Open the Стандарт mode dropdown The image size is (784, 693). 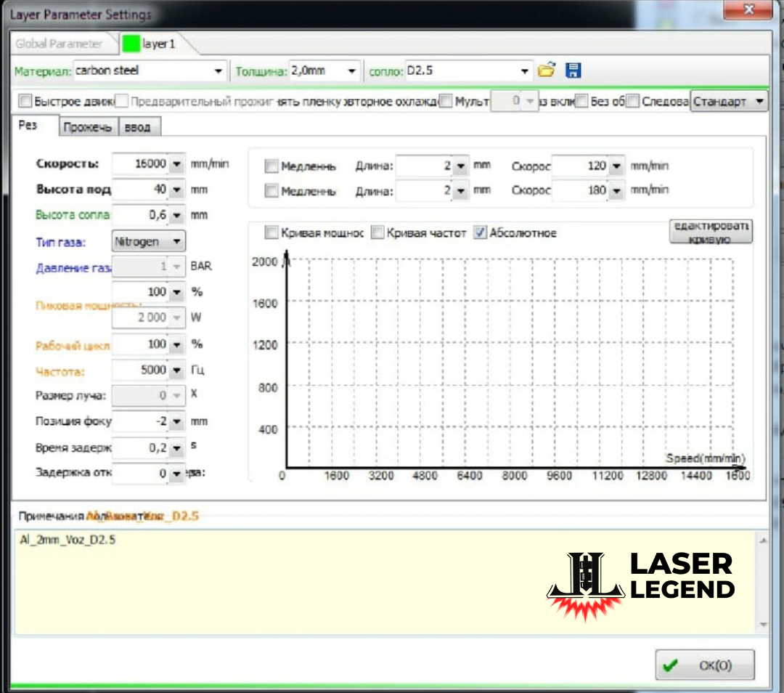(759, 101)
